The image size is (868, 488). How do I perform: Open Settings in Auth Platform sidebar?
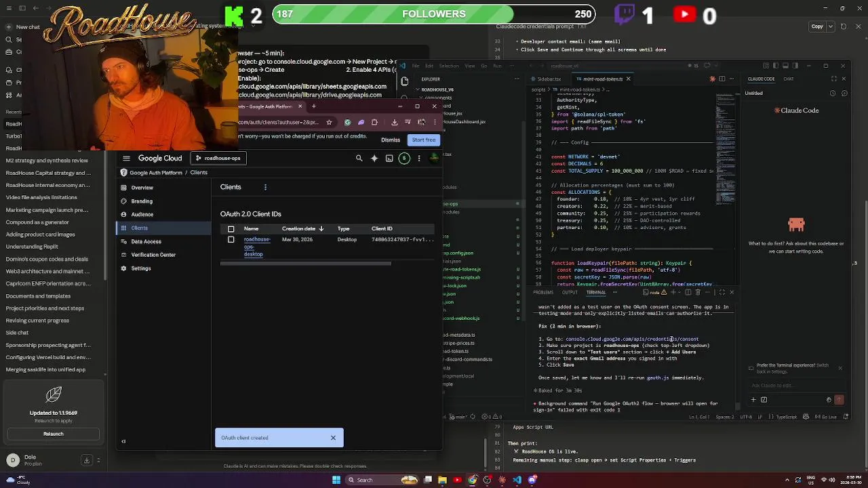point(164,268)
